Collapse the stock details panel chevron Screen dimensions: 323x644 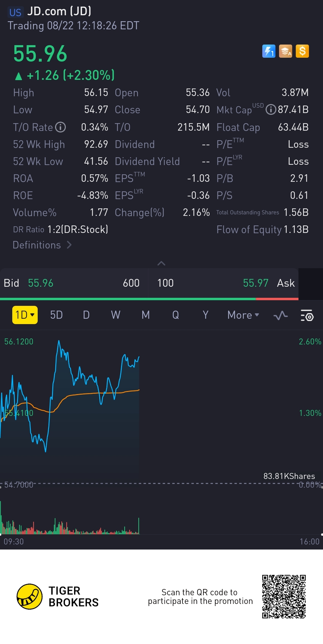click(x=161, y=263)
